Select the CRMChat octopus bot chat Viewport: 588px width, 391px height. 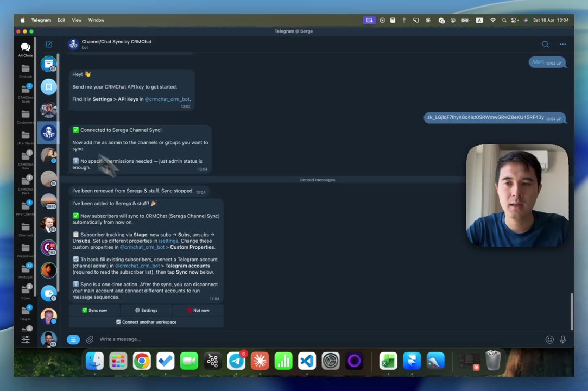[x=49, y=133]
